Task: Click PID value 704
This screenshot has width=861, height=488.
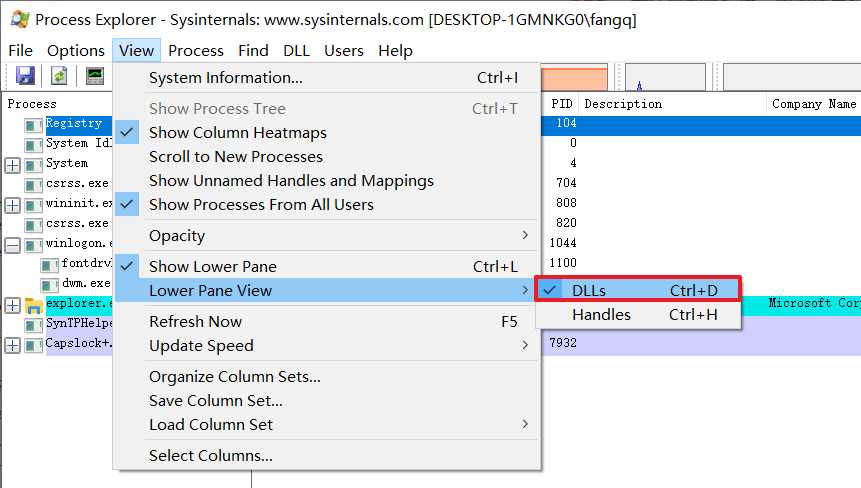Action: (566, 183)
